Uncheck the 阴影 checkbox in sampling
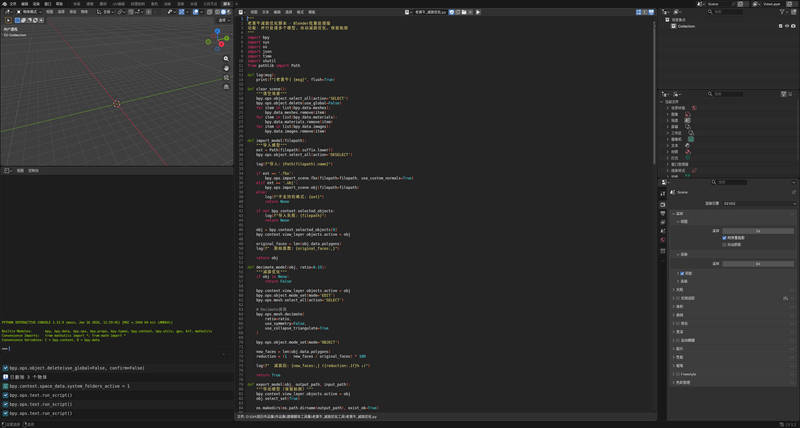The height and width of the screenshot is (428, 800). (682, 273)
